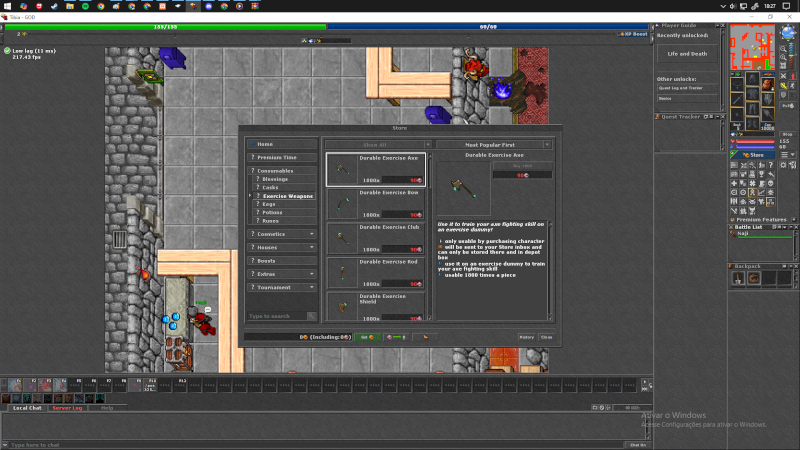Open the Most Popular First sort dropdown
800x450 pixels.
tap(493, 145)
